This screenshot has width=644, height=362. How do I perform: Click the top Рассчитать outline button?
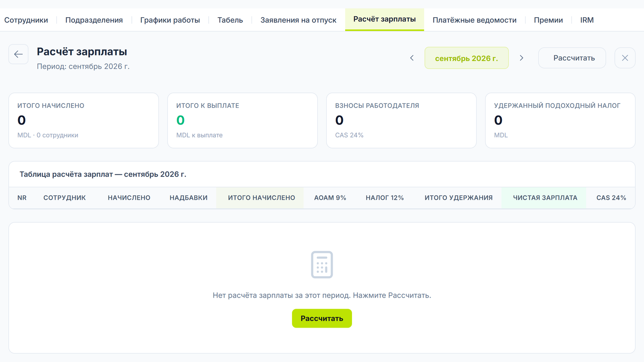tap(572, 58)
